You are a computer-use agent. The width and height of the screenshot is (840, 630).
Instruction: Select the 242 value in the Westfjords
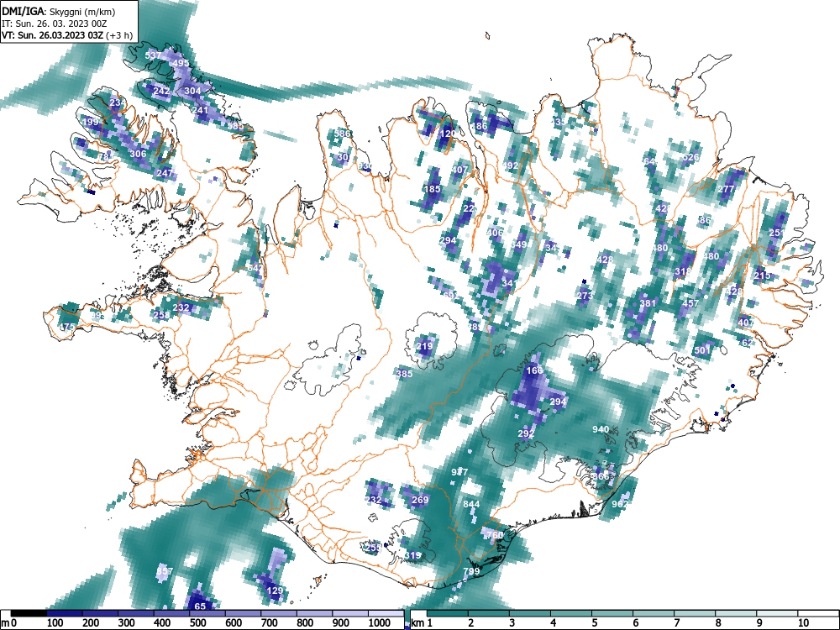click(x=161, y=91)
